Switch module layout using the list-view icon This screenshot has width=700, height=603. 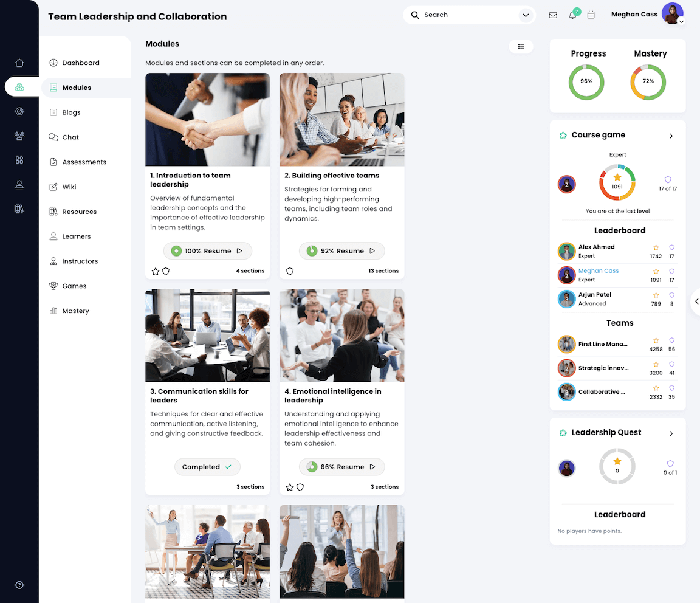[x=521, y=46]
